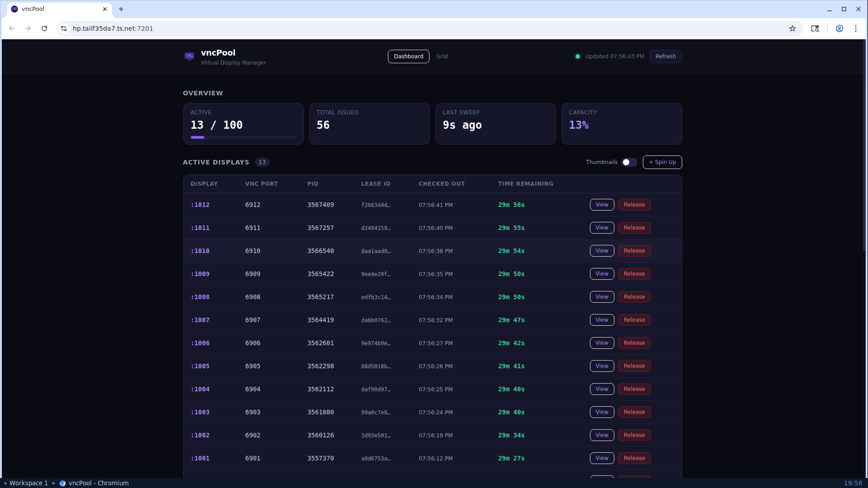Viewport: 868px width, 488px height.
Task: Open the browser profile icon
Action: (840, 28)
